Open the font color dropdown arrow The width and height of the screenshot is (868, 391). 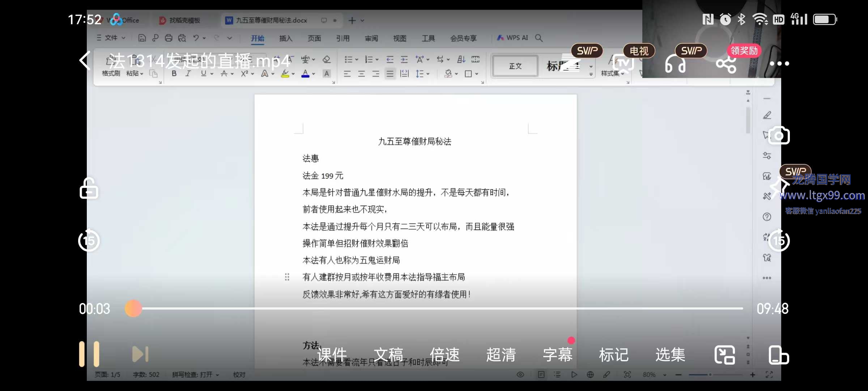pos(314,73)
